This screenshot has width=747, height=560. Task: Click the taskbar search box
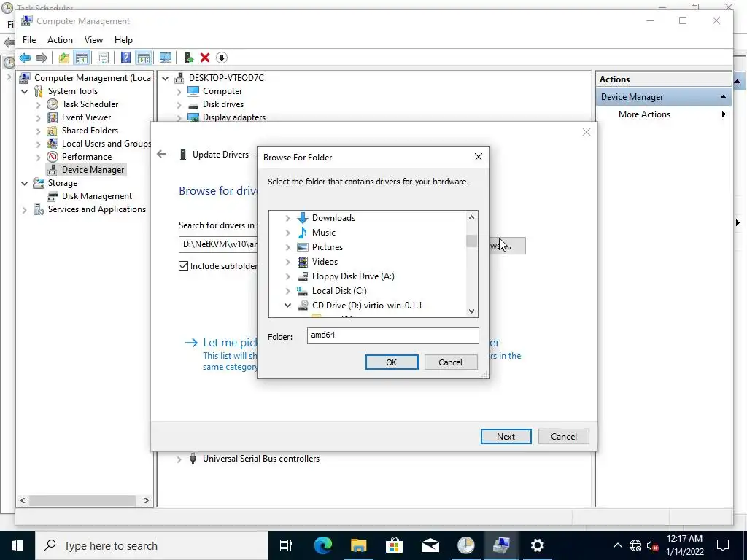click(x=152, y=545)
